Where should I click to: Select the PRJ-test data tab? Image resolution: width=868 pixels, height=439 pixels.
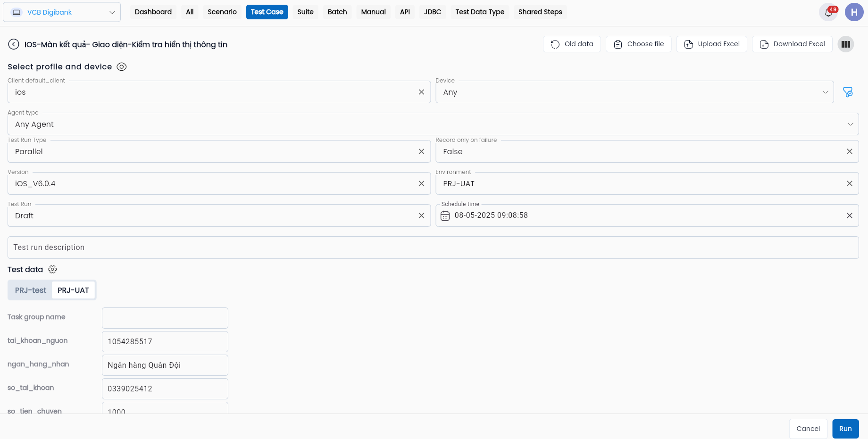click(x=31, y=290)
